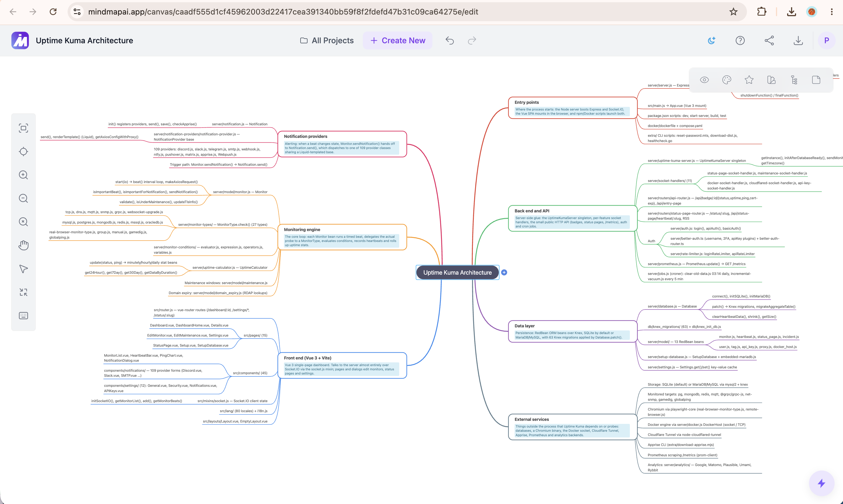Center the map with the crosshair icon
This screenshot has height=504, width=843.
coord(23,152)
